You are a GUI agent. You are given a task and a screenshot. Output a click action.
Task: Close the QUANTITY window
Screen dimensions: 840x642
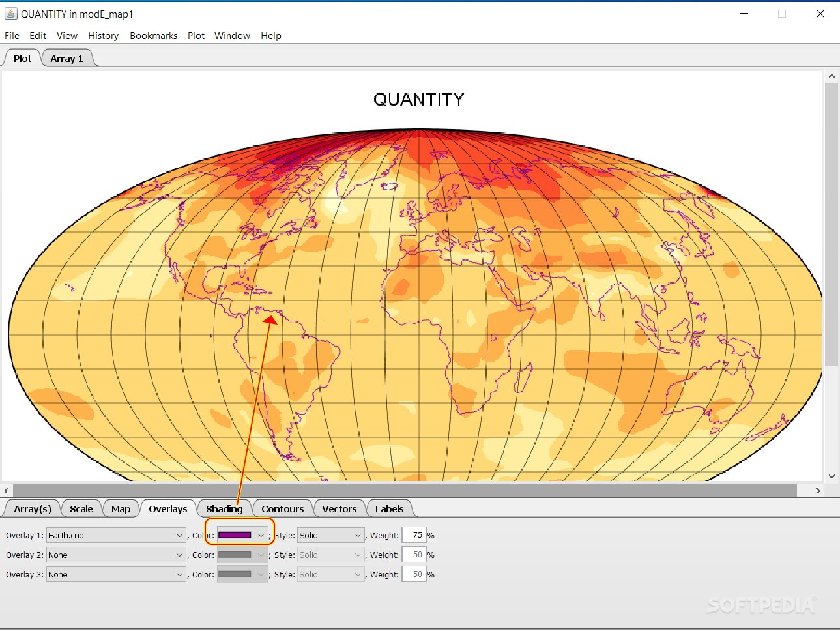[820, 14]
